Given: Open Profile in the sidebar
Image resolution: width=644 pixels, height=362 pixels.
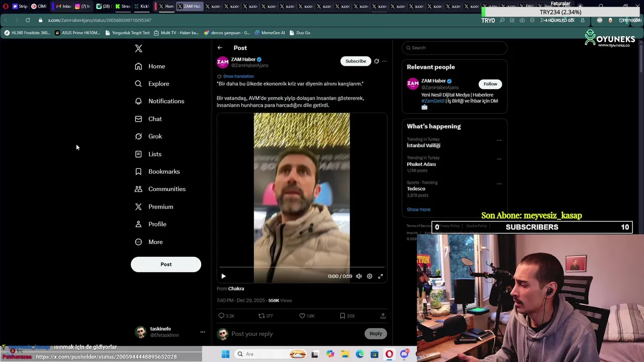Looking at the screenshot, I should coord(151,224).
